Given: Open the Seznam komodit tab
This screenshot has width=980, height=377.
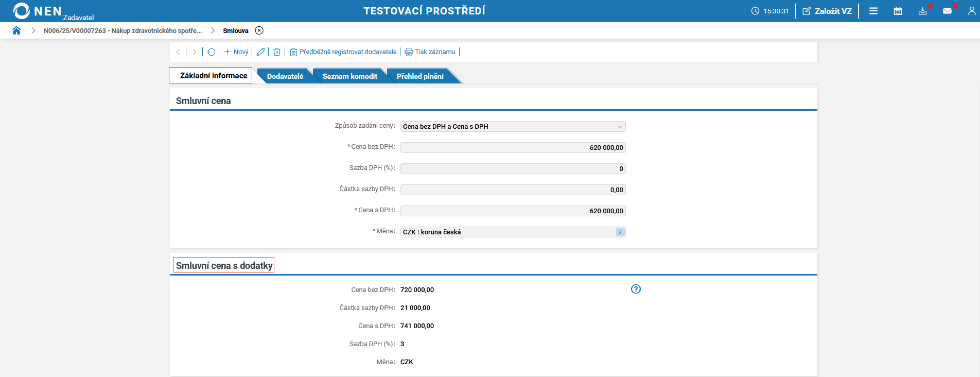Looking at the screenshot, I should click(x=349, y=76).
